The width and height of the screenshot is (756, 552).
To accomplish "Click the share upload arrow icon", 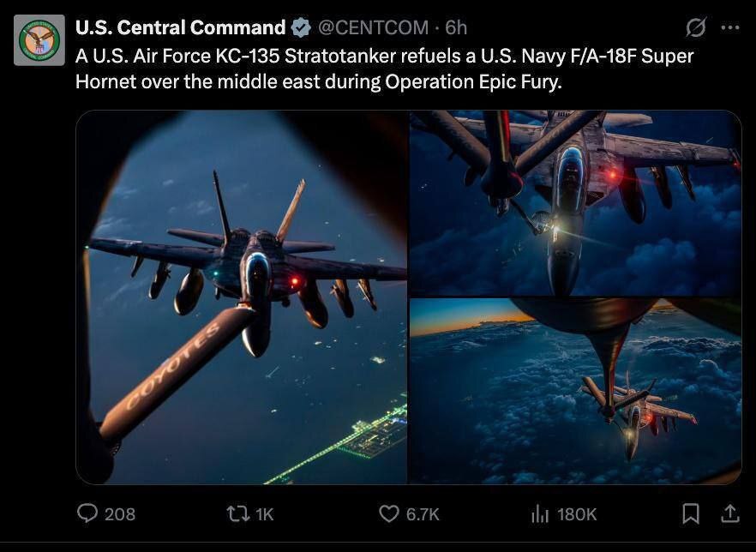I will pyautogui.click(x=729, y=513).
